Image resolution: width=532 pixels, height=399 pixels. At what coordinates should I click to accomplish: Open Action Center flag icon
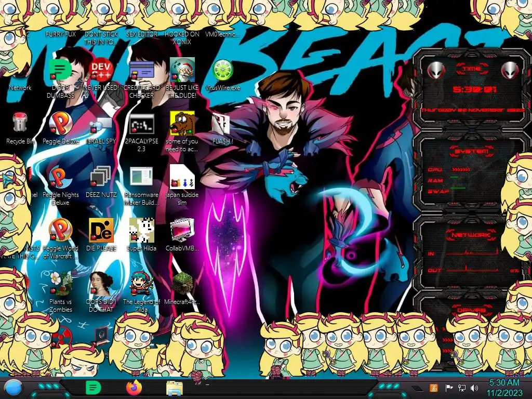(449, 388)
